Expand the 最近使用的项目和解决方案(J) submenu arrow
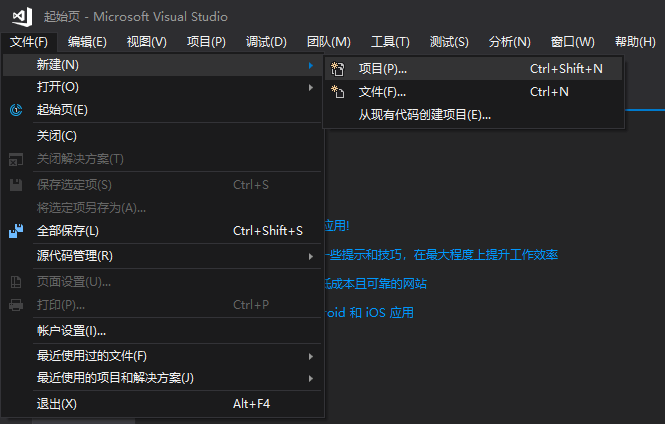665x424 pixels. (311, 378)
